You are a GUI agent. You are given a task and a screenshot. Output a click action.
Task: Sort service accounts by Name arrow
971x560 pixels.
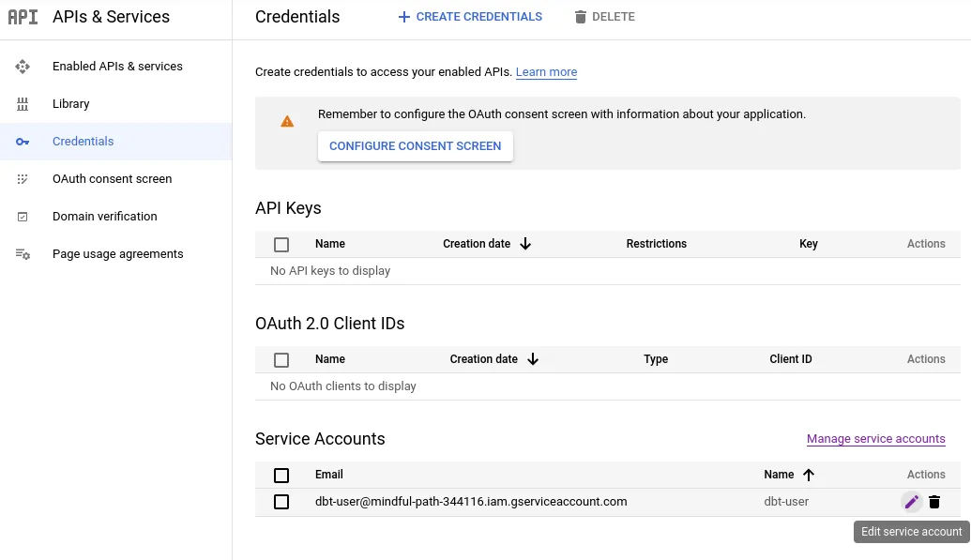click(x=808, y=476)
